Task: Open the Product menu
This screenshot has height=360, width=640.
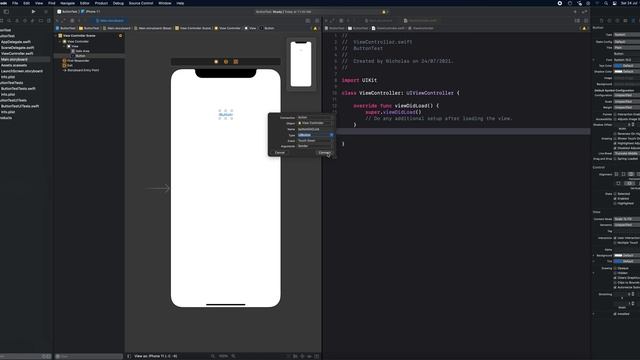Action: pyautogui.click(x=101, y=3)
